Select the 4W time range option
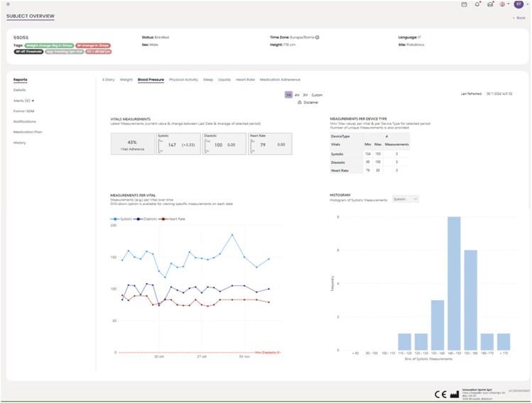This screenshot has height=403, width=532. pyautogui.click(x=297, y=94)
